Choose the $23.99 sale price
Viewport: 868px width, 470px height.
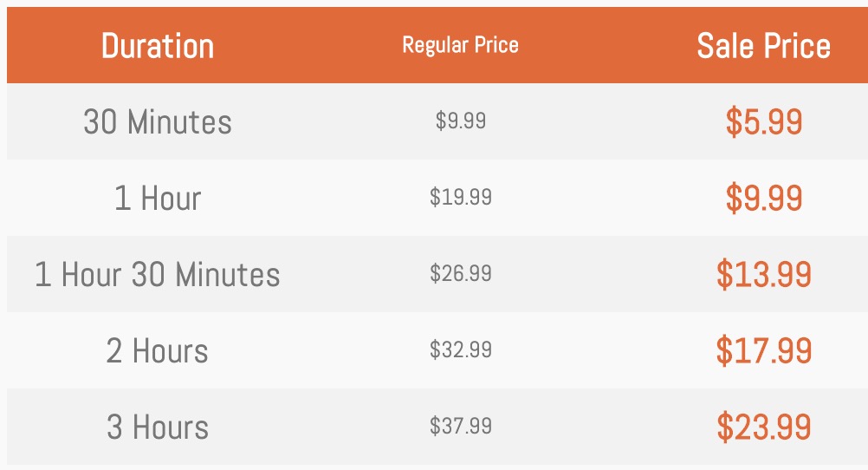click(764, 428)
